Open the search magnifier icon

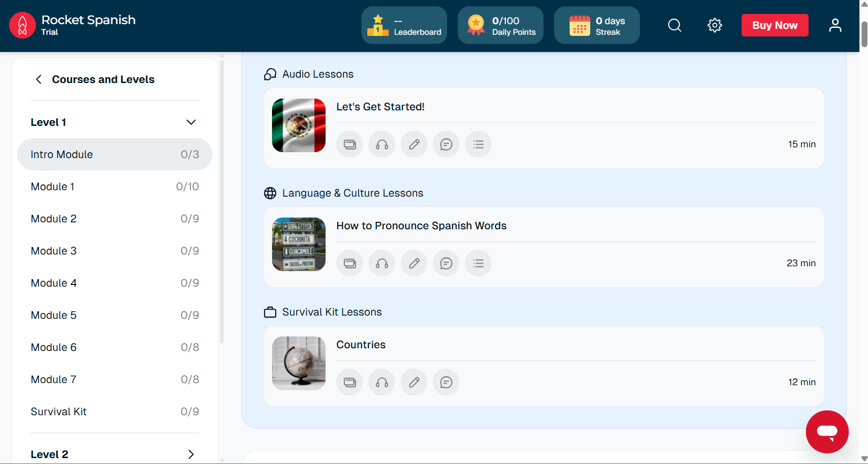point(675,25)
